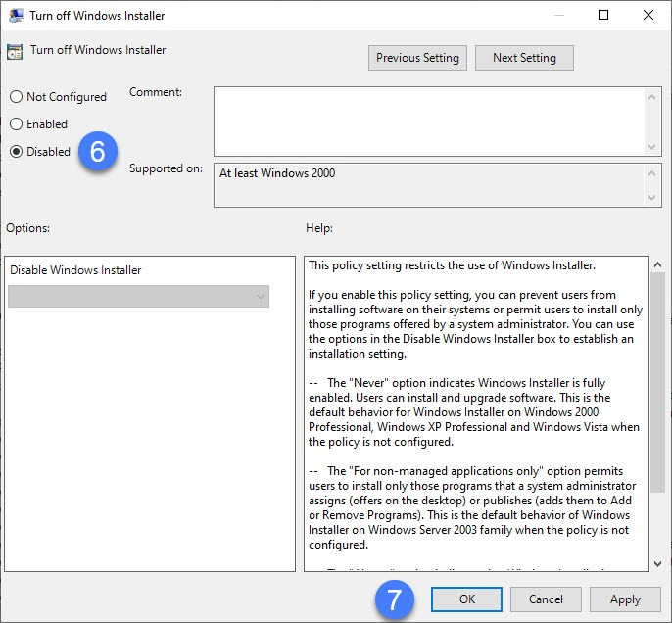Viewport: 672px width, 623px height.
Task: Confirm with the OK button
Action: pyautogui.click(x=466, y=599)
